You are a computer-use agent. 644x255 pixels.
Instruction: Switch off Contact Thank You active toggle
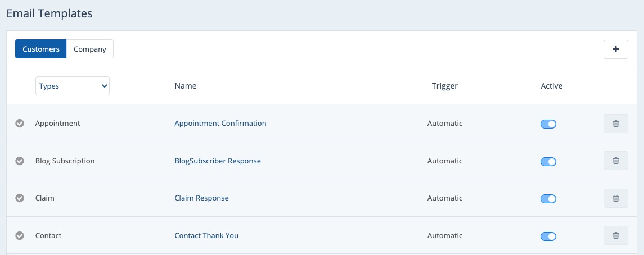pyautogui.click(x=548, y=236)
